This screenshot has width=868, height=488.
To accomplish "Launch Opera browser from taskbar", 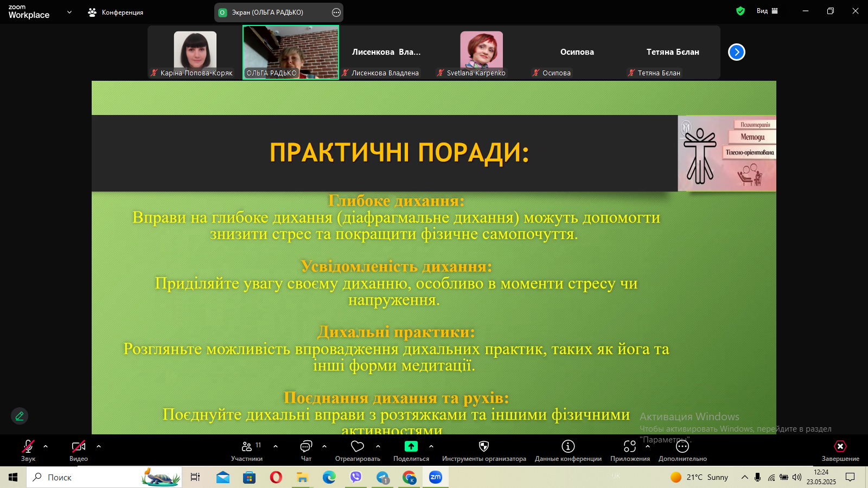I will pyautogui.click(x=276, y=477).
